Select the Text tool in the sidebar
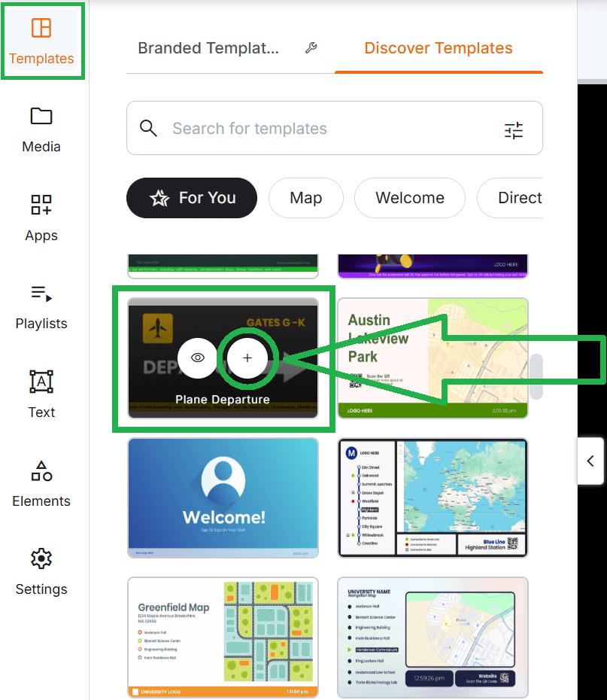Image resolution: width=607 pixels, height=700 pixels. [x=41, y=395]
